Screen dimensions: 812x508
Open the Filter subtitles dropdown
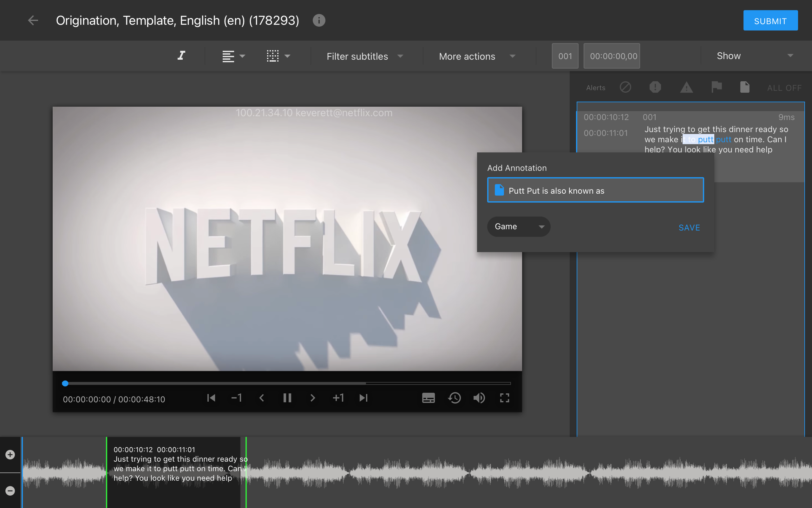[365, 56]
